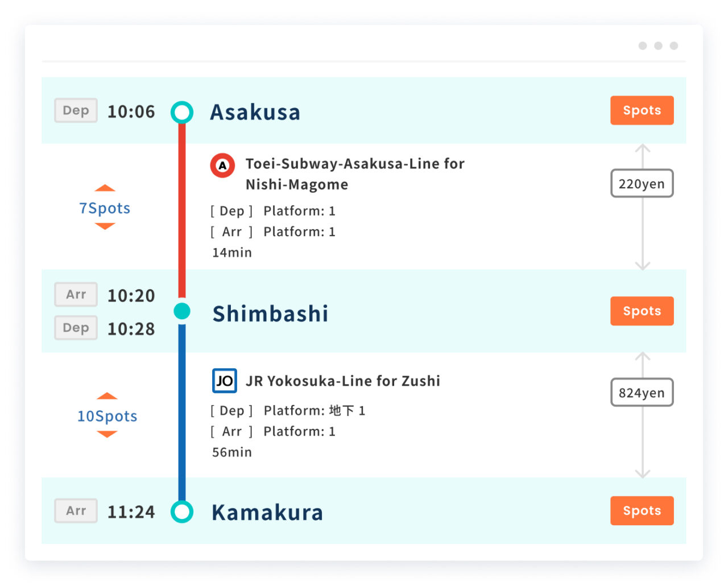728x586 pixels.
Task: Click the 824yen fare box
Action: tap(642, 393)
